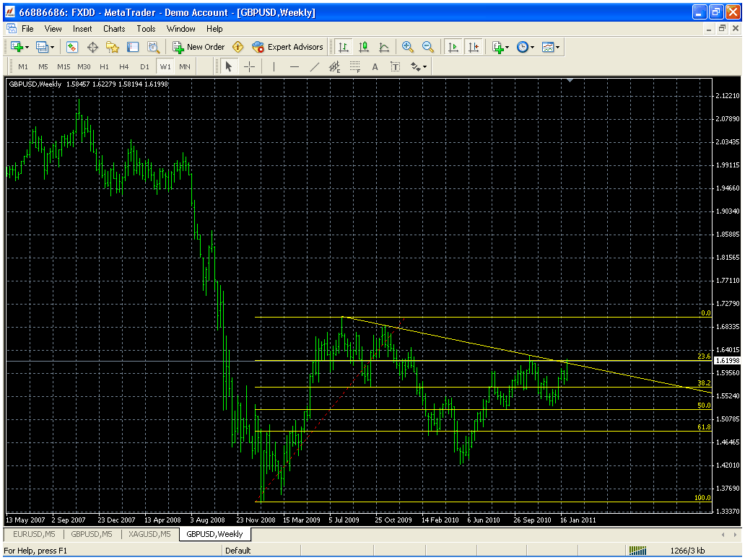The height and width of the screenshot is (560, 745).
Task: Toggle Expert Advisors button
Action: pyautogui.click(x=287, y=47)
